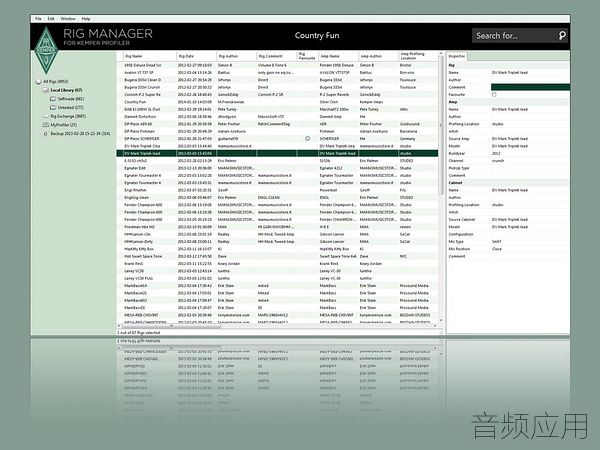Screen dimensions: 600x450
Task: Click the Kemper diamond logo
Action: click(46, 50)
